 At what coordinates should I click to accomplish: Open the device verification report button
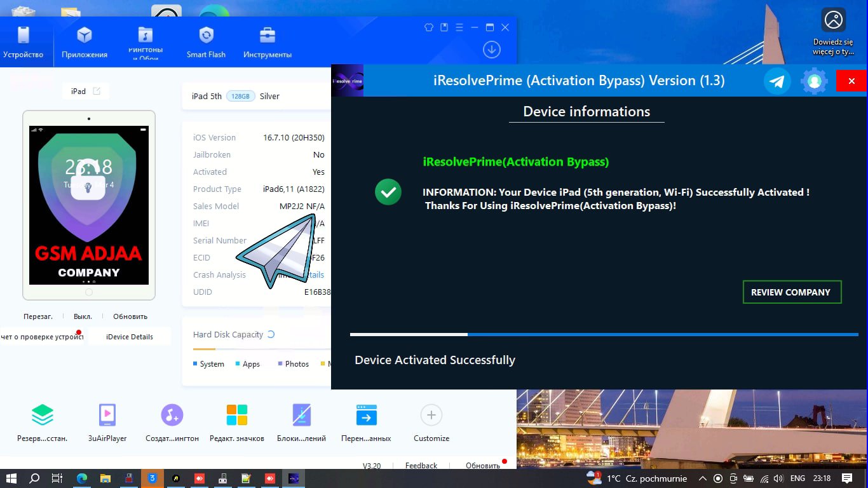click(42, 337)
